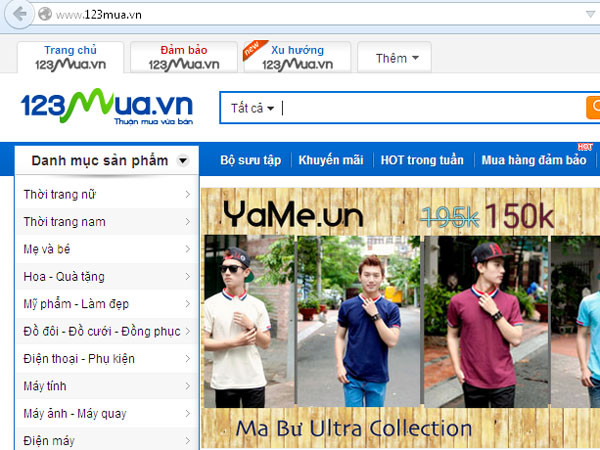Select Máy tính category
Image resolution: width=600 pixels, height=450 pixels.
[x=107, y=386]
